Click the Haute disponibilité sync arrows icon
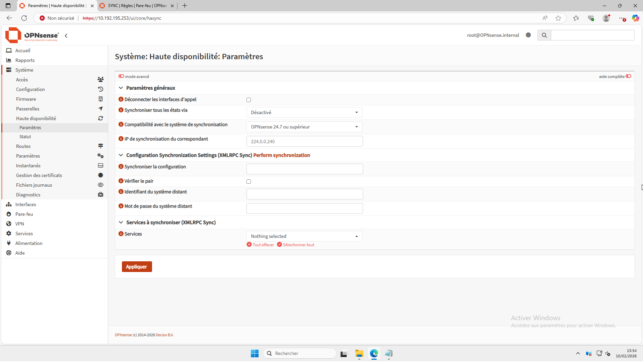Screen dimensions: 643x364 [100, 118]
